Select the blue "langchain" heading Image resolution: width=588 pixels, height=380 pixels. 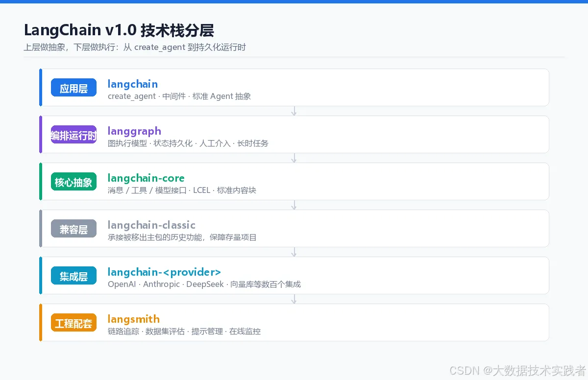point(133,84)
